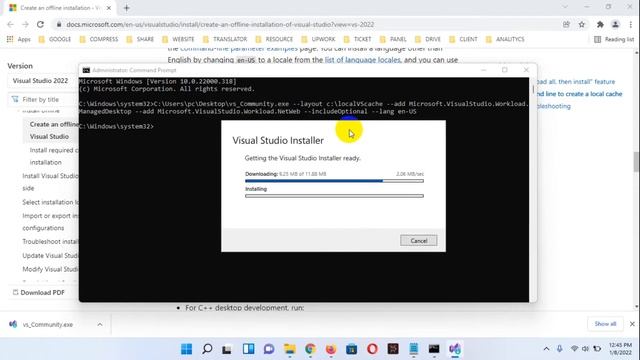Open the COMPRESS bookmark folder
The image size is (640, 360).
[99, 39]
